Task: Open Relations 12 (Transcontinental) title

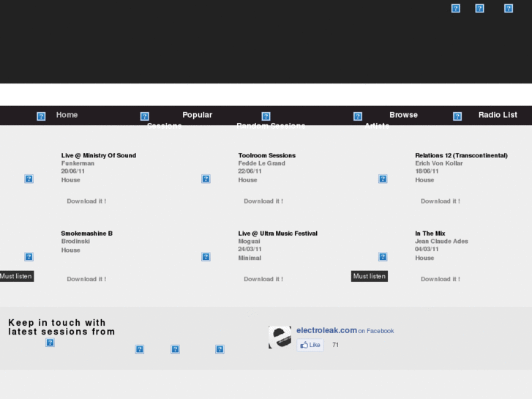Action: (x=462, y=155)
